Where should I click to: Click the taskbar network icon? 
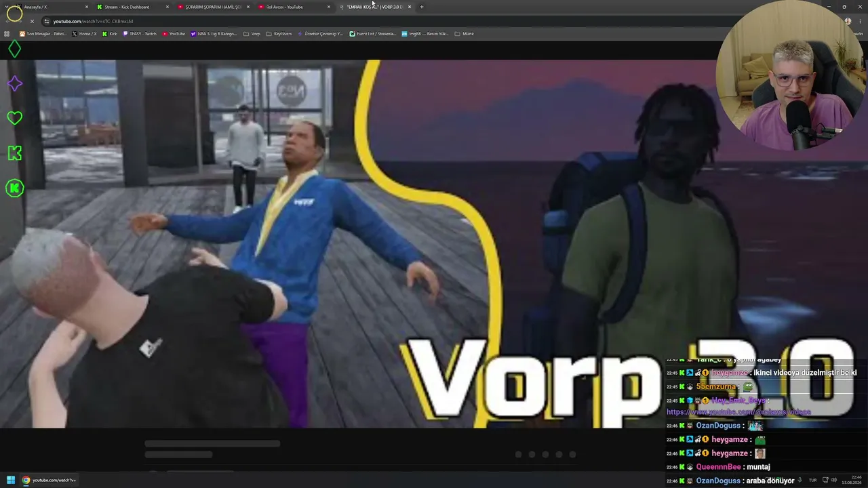click(825, 480)
